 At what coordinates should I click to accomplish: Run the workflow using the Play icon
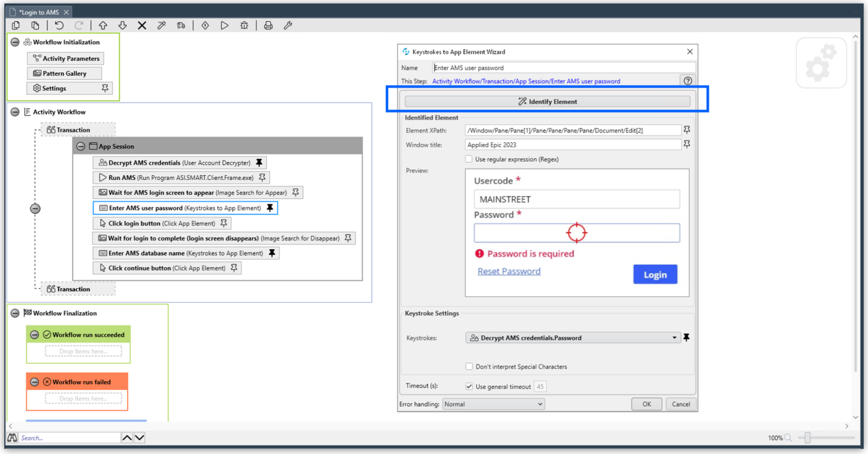pos(224,25)
